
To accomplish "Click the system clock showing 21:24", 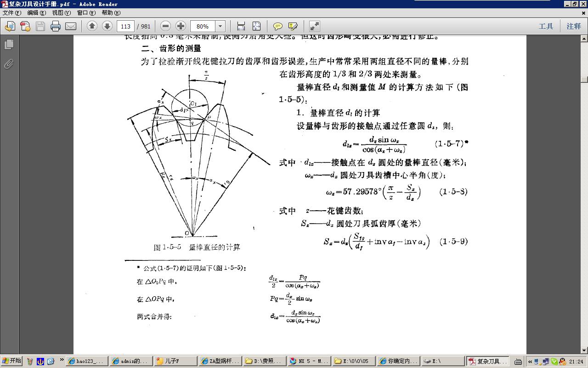I will click(x=576, y=362).
